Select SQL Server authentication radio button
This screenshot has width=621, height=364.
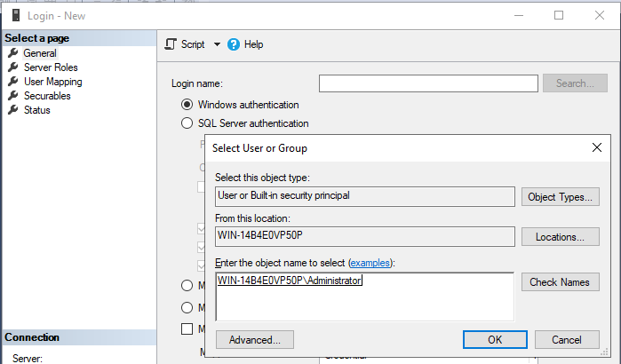click(187, 123)
